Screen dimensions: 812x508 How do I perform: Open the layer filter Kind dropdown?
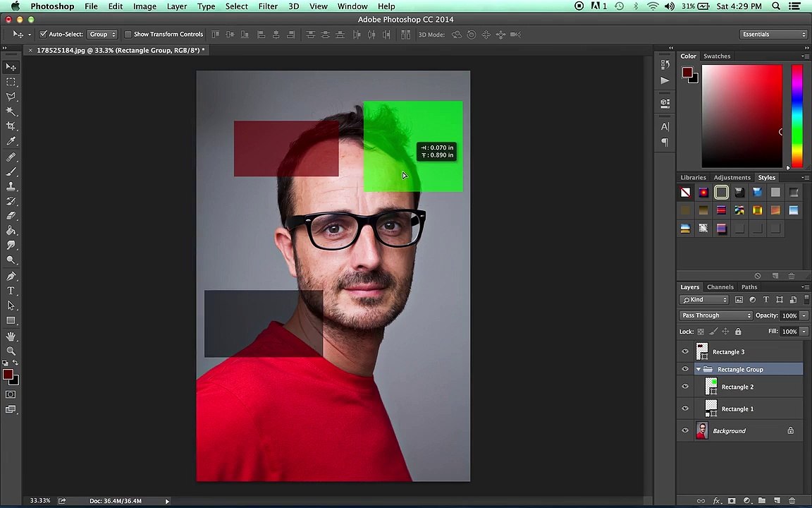pos(703,300)
